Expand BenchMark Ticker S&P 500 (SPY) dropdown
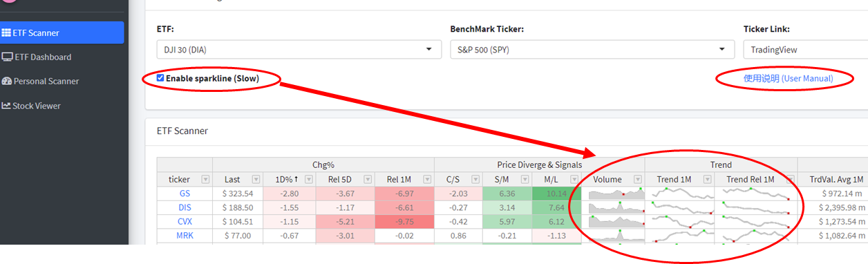Viewport: 868px width, 264px height. pos(592,50)
